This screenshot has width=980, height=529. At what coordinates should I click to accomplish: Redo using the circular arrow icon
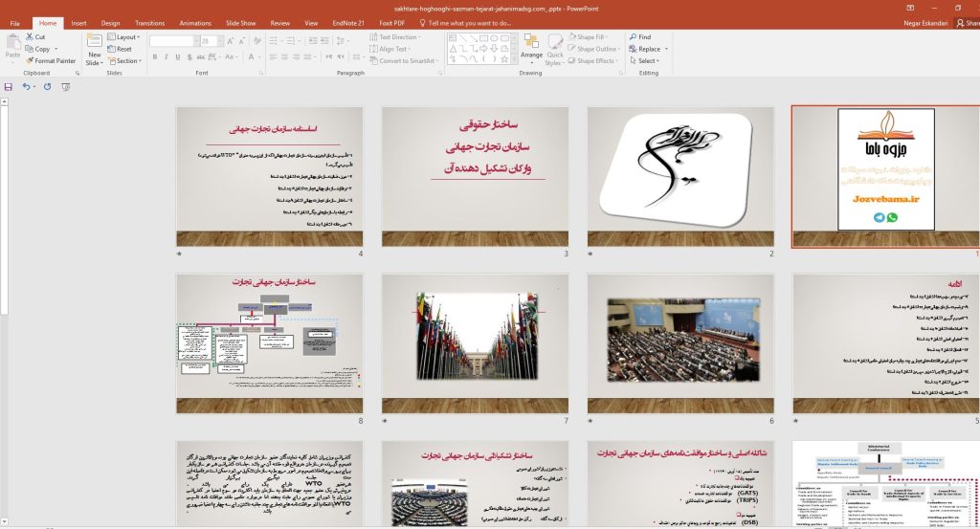click(x=48, y=87)
